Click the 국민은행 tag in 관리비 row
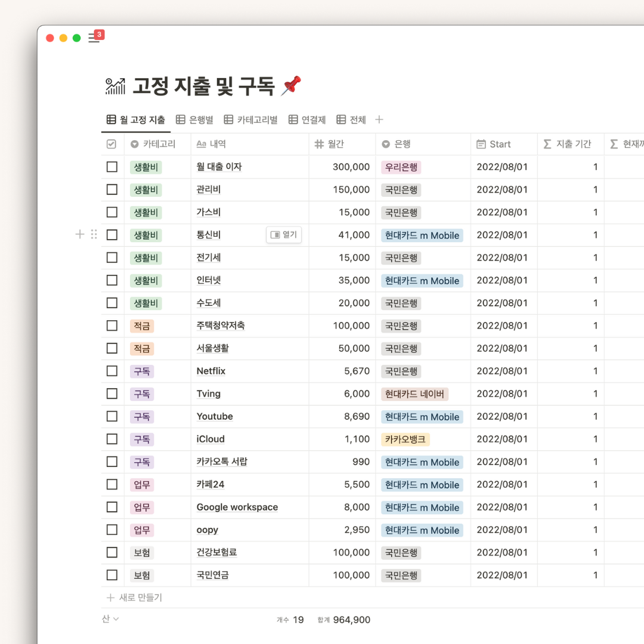 (x=401, y=190)
